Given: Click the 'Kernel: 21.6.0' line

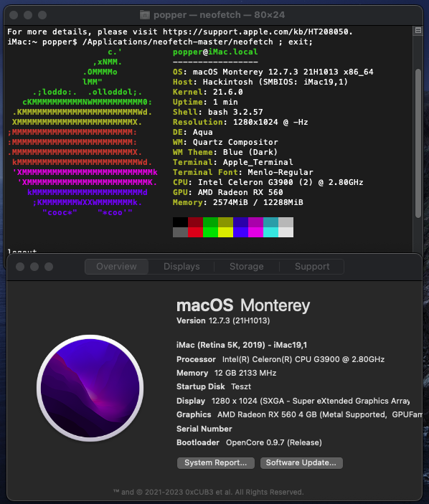Looking at the screenshot, I should [208, 92].
